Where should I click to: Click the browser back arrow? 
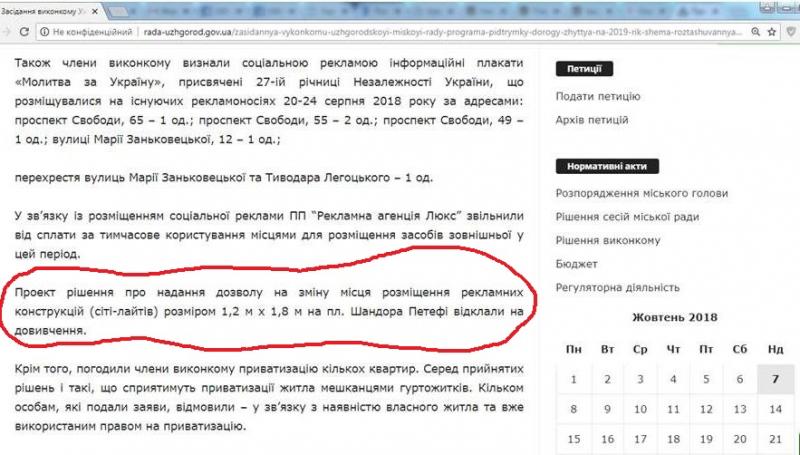tap(7, 31)
